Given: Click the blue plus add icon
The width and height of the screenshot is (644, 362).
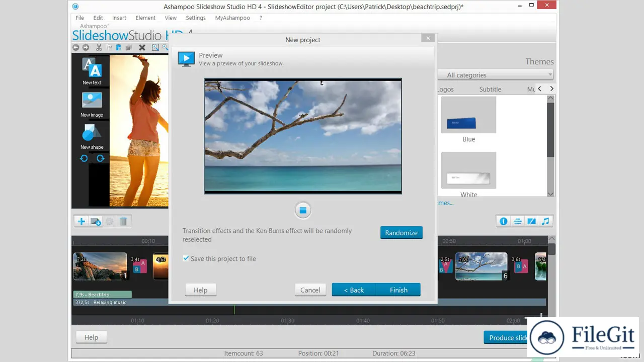Looking at the screenshot, I should 81,221.
